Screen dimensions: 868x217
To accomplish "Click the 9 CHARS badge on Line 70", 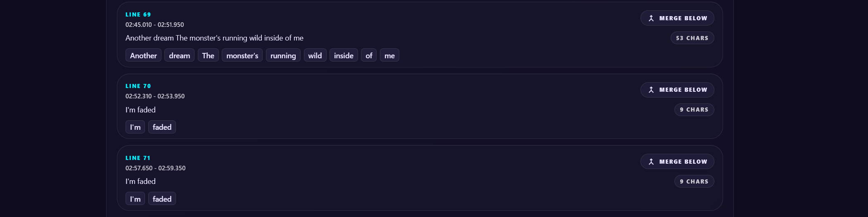I will click(694, 110).
